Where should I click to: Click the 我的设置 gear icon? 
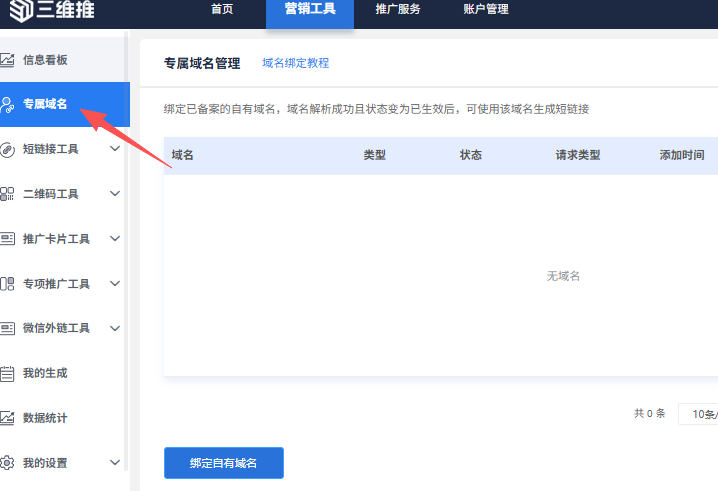[7, 463]
